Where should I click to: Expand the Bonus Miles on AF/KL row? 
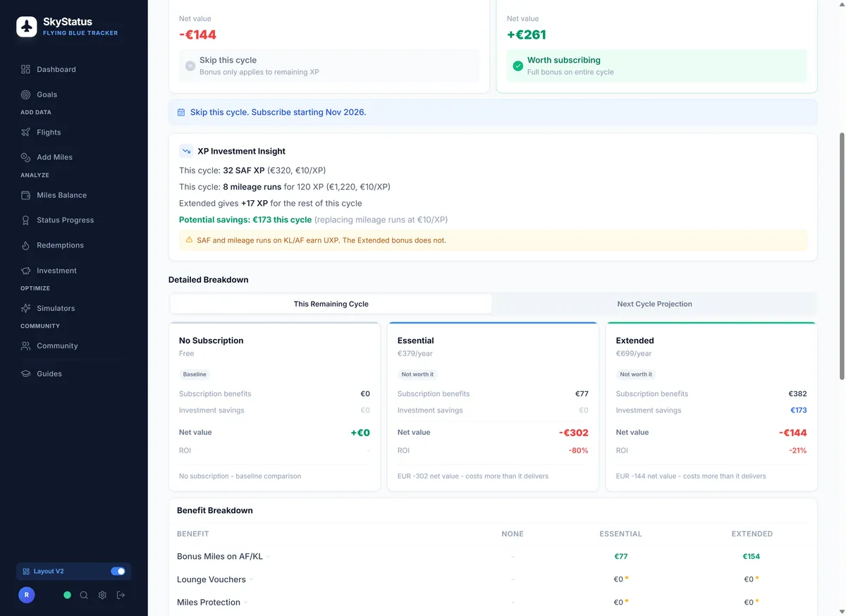[268, 557]
